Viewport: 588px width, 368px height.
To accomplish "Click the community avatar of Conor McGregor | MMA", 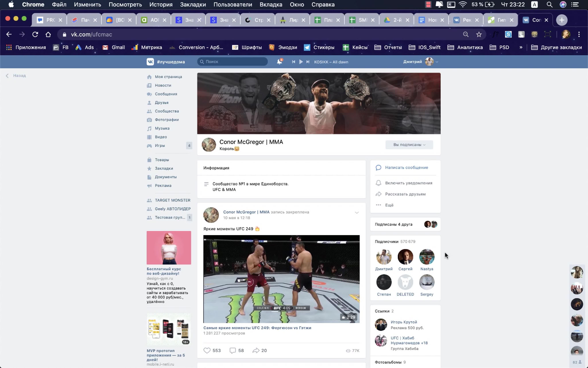I will pos(209,145).
